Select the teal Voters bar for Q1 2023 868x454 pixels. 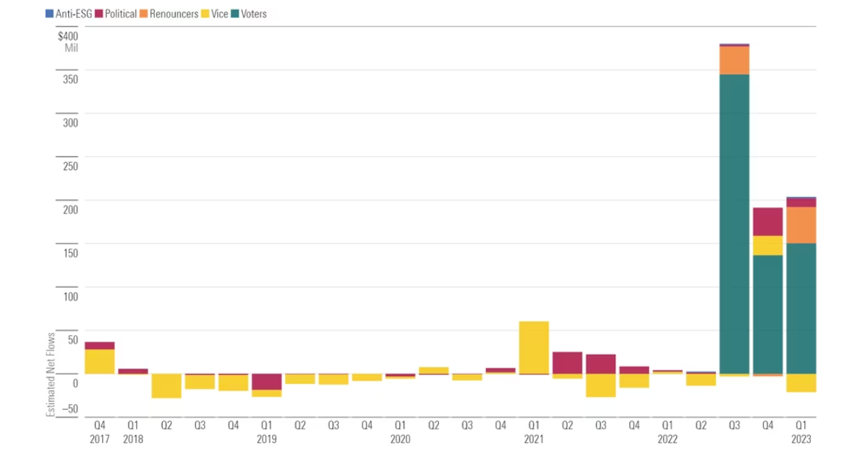801,308
